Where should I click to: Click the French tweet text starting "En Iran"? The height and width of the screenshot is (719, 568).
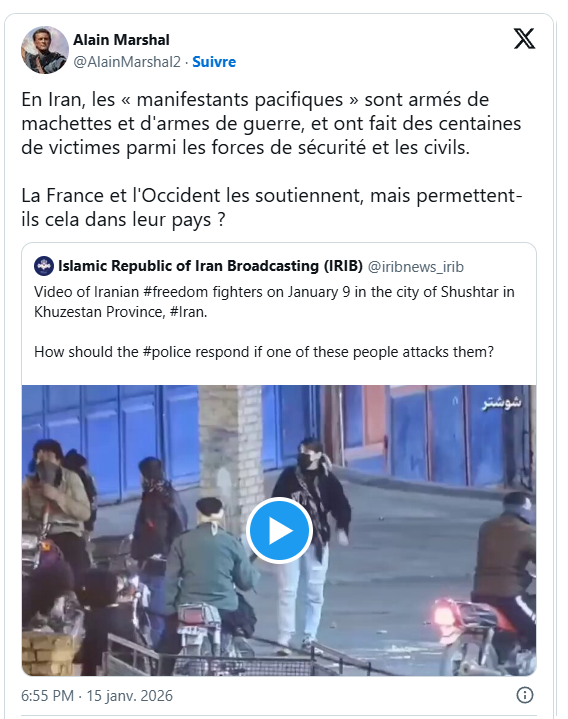[x=271, y=124]
